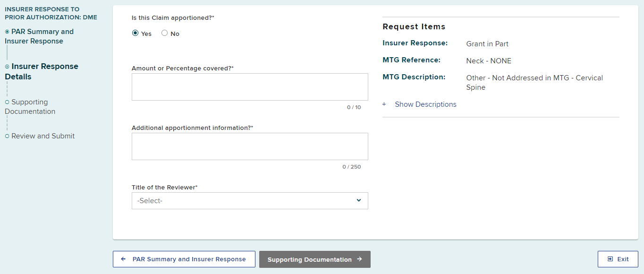Click the plus icon next to Show Descriptions
Viewport: 644px width, 274px height.
coord(383,104)
